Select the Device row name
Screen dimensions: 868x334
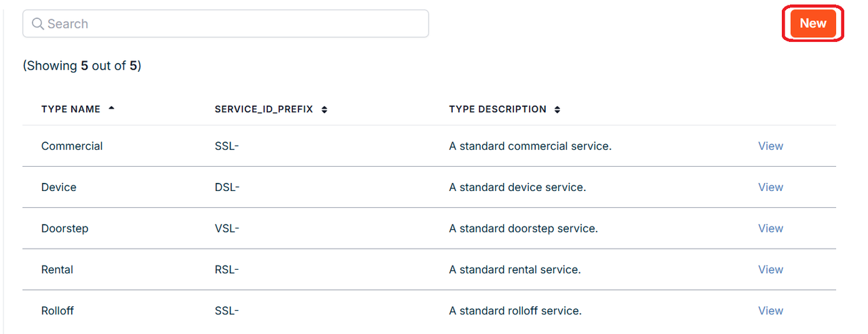(x=59, y=187)
